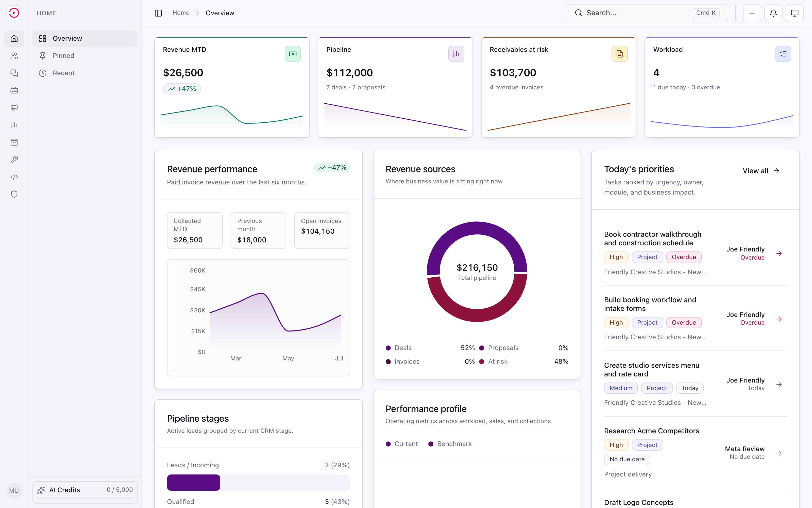Toggle the sidebar panel icon
This screenshot has height=508, width=812.
pyautogui.click(x=158, y=13)
